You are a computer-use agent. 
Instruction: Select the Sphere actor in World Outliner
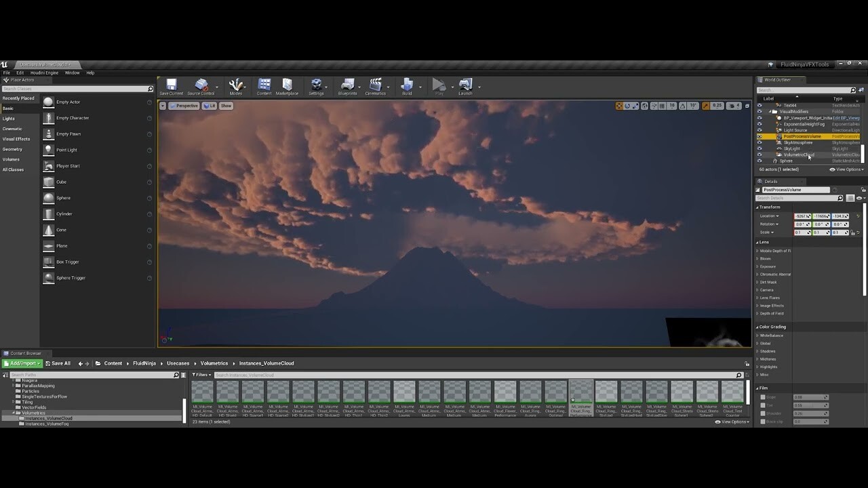[x=785, y=161]
